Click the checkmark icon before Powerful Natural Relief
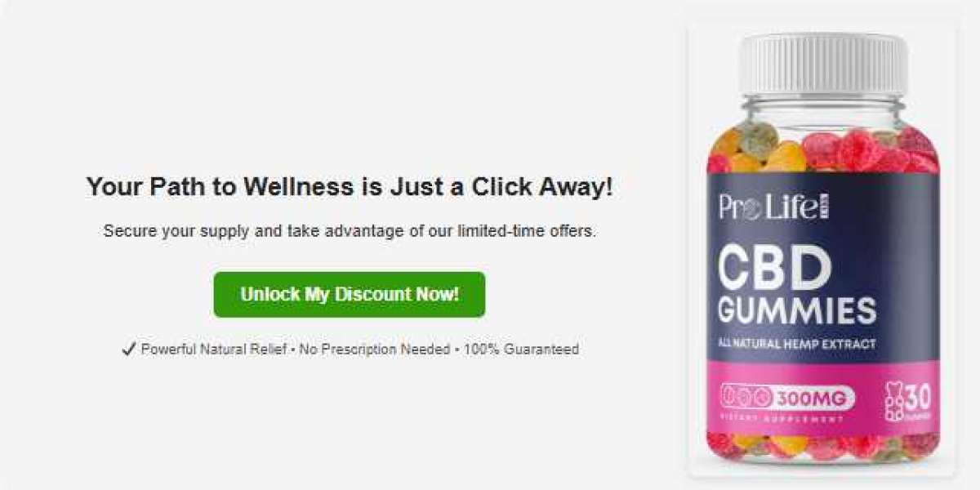Image resolution: width=980 pixels, height=490 pixels. [x=128, y=350]
